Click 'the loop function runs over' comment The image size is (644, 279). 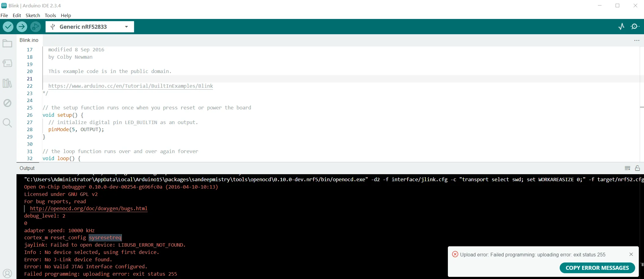[x=120, y=152]
